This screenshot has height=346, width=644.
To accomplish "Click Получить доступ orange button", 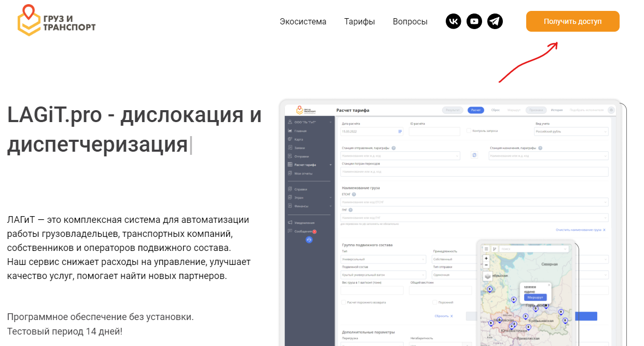I will tap(573, 21).
